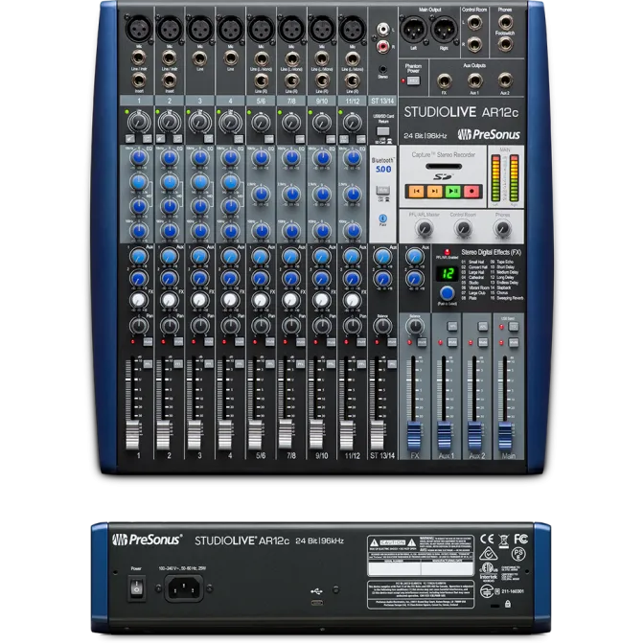Click the Main Output Left XLR connector

(414, 30)
